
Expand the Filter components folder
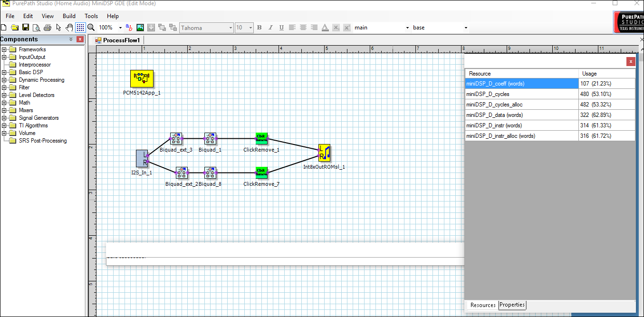pyautogui.click(x=4, y=87)
